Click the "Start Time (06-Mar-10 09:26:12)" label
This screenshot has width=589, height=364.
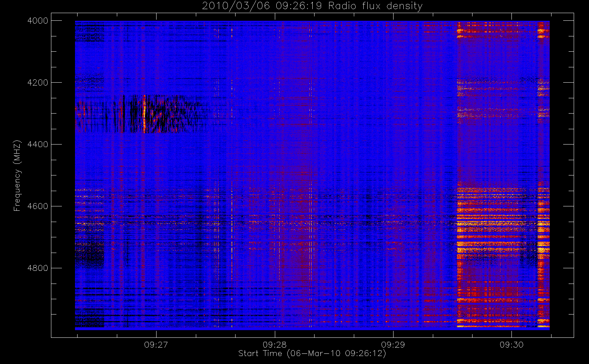pyautogui.click(x=312, y=353)
